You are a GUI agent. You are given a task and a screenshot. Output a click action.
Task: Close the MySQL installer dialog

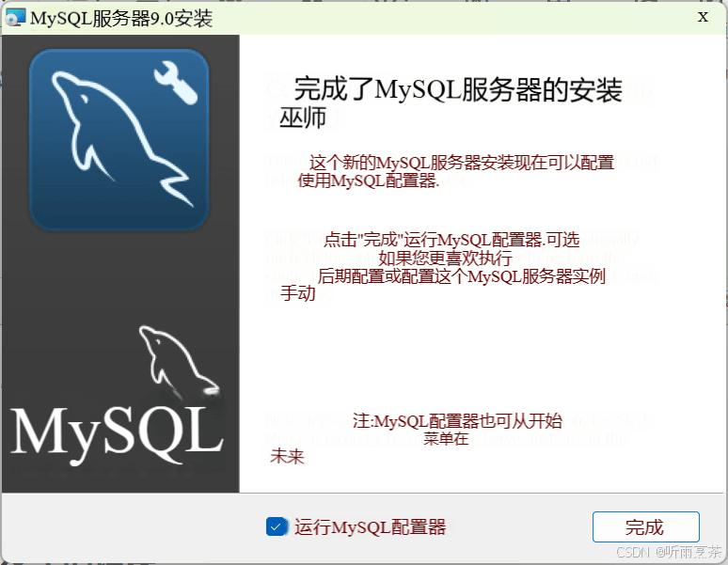(x=703, y=17)
